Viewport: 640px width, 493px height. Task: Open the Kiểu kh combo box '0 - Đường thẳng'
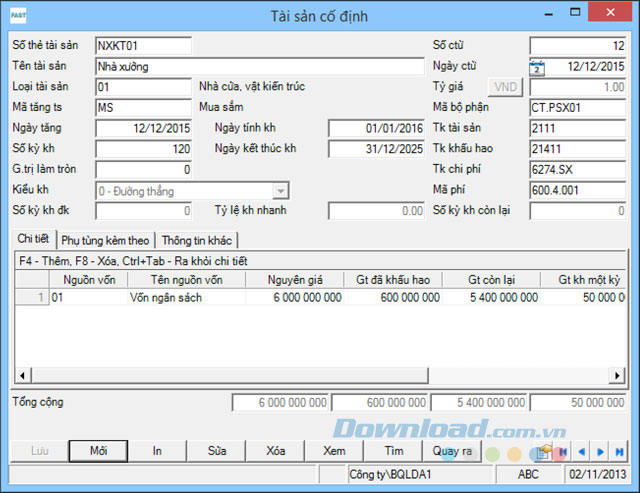click(192, 191)
